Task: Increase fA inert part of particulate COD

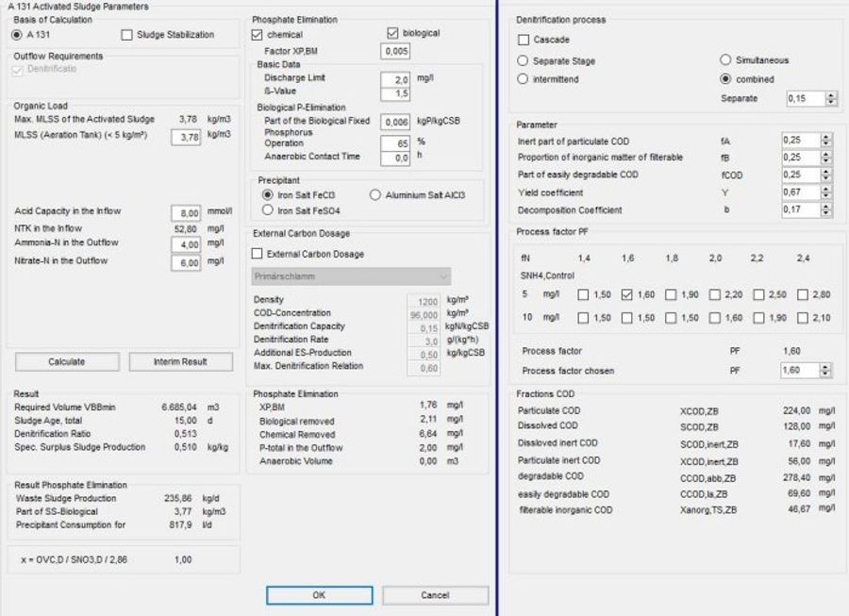Action: (826, 139)
